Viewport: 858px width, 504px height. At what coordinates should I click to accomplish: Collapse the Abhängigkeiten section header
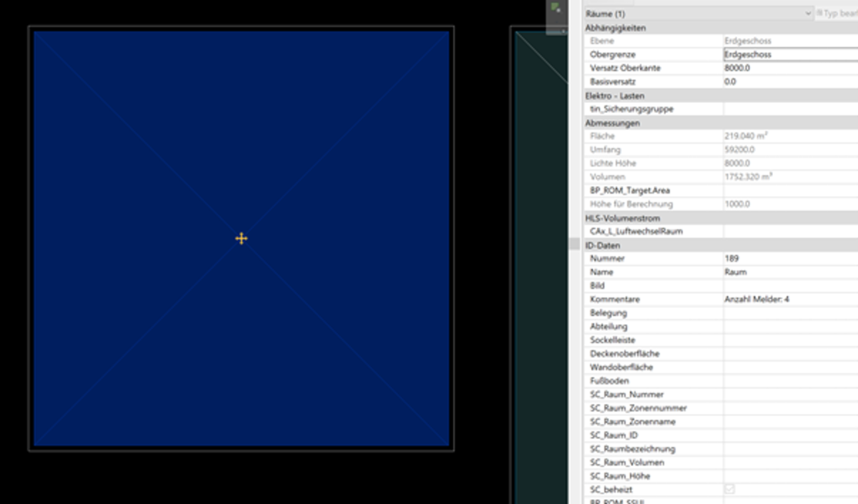(615, 28)
